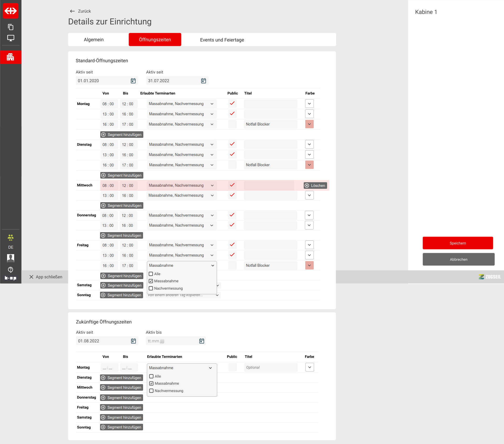Collapse the future Montag Massabnahme dropdown

(210, 368)
